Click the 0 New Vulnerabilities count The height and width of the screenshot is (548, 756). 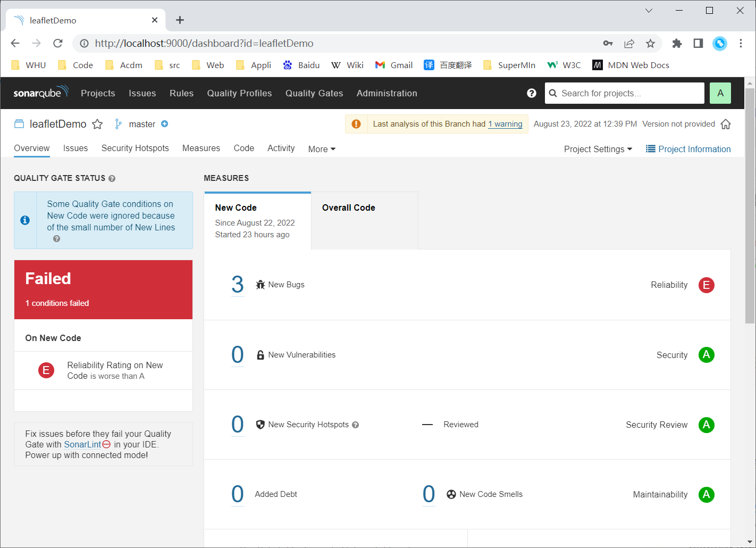238,355
